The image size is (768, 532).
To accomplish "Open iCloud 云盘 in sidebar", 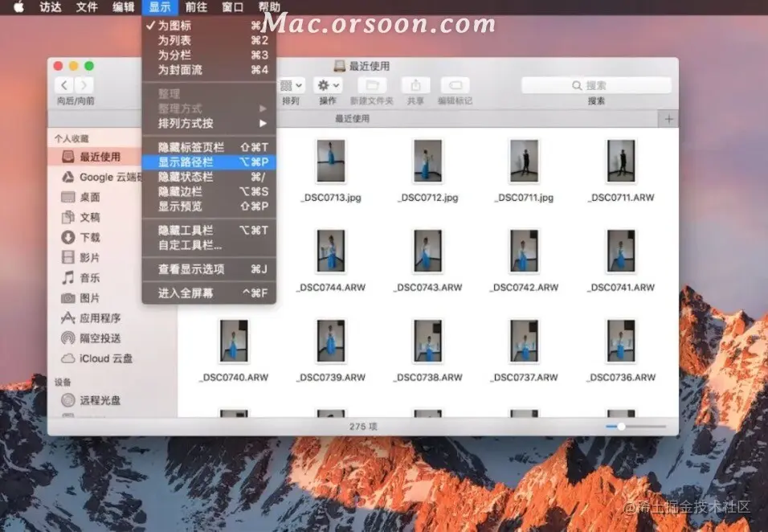I will (97, 358).
